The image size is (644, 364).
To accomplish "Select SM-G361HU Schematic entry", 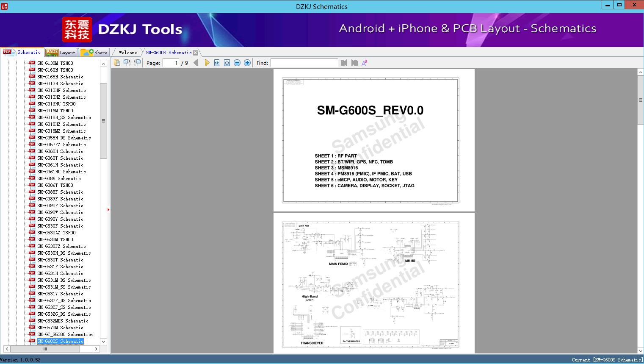I will pos(61,172).
